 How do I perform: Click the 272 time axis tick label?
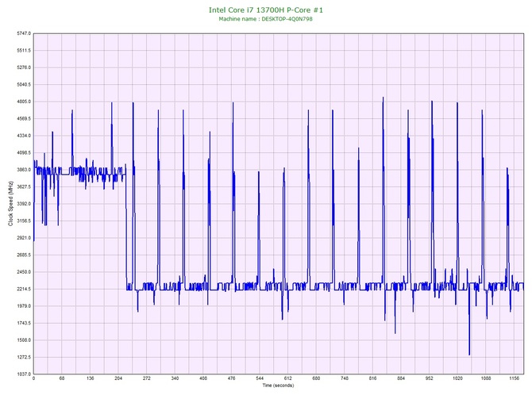(147, 378)
